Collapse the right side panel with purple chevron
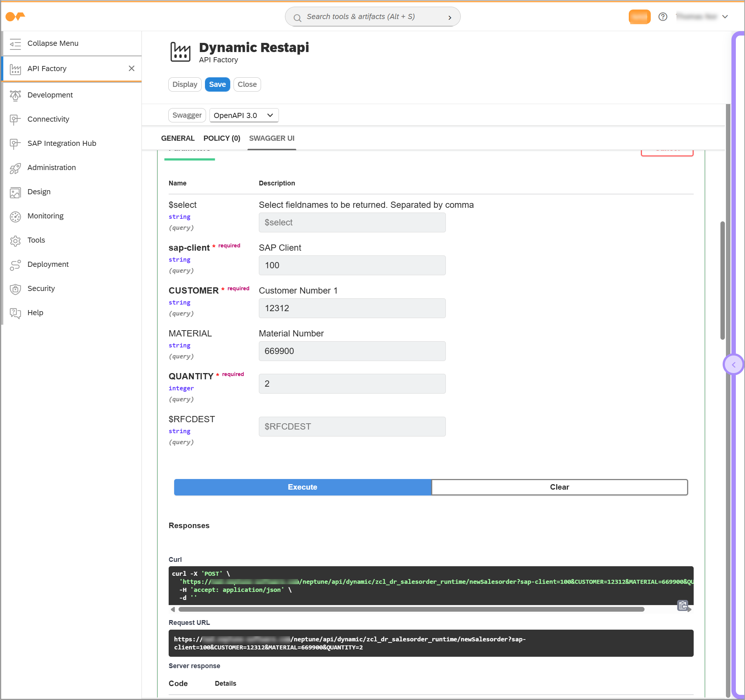Viewport: 745px width, 700px height. coord(733,364)
